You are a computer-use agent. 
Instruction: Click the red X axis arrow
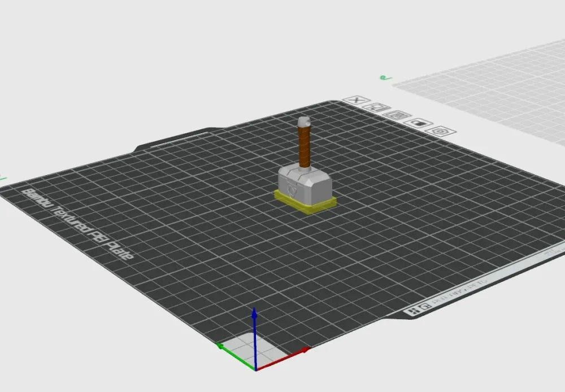(283, 359)
